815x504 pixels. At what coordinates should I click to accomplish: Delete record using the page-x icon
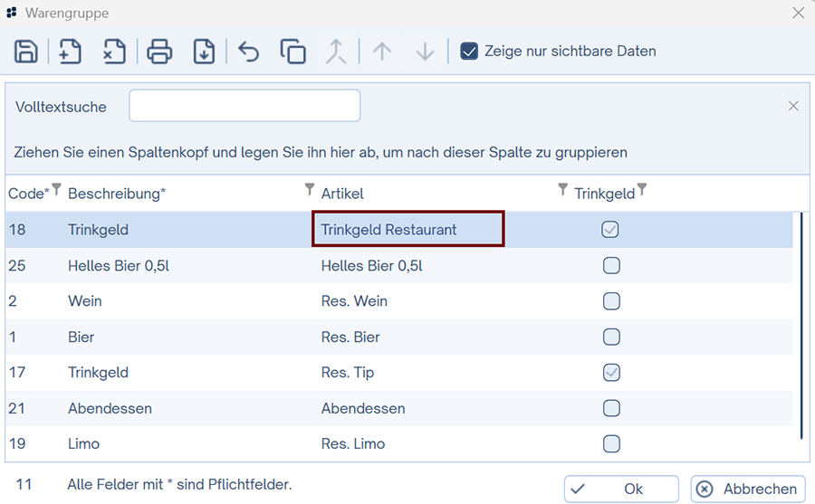114,52
